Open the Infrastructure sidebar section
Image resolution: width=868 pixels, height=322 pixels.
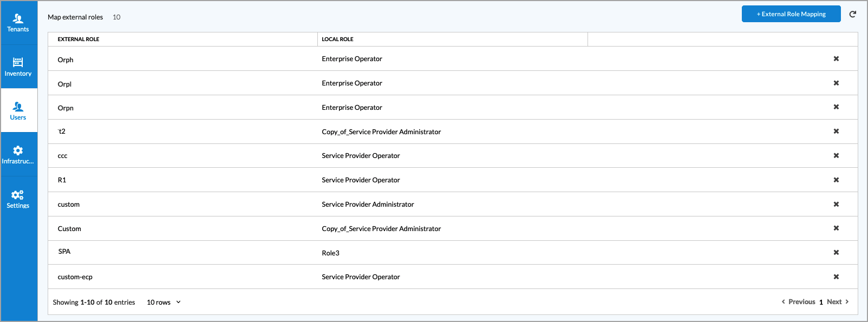[18, 154]
